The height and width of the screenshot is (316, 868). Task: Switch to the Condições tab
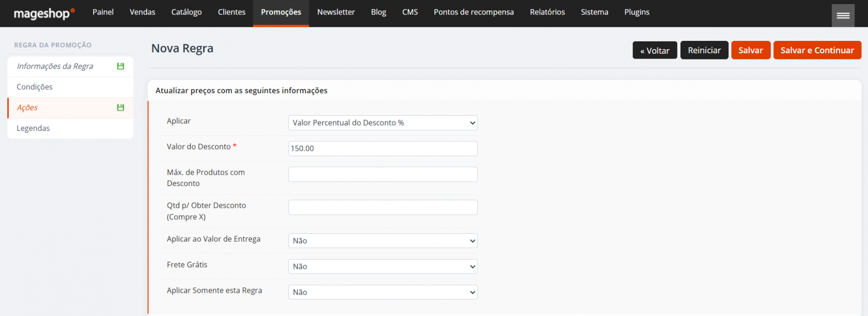[35, 87]
